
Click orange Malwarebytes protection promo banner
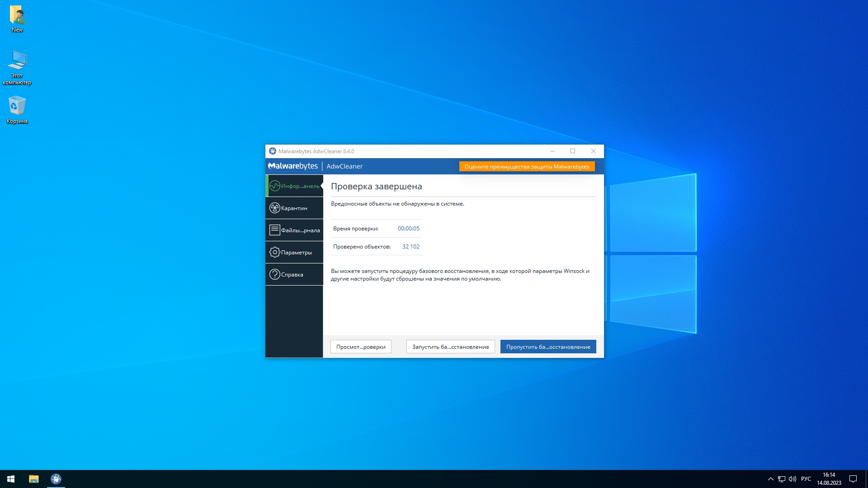(x=527, y=166)
